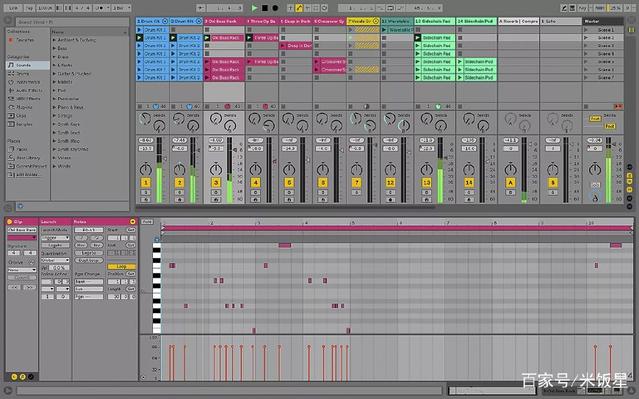Click the Tap tempo button

pyautogui.click(x=29, y=8)
